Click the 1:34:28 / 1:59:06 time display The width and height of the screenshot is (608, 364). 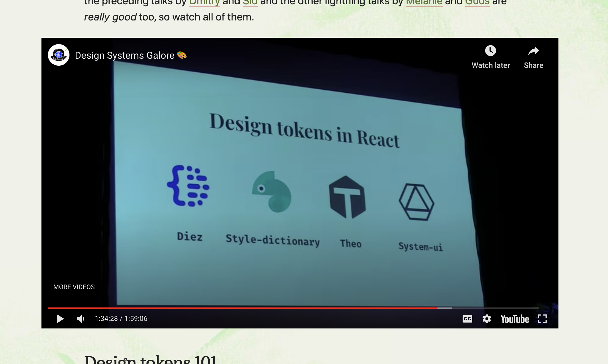pyautogui.click(x=121, y=319)
